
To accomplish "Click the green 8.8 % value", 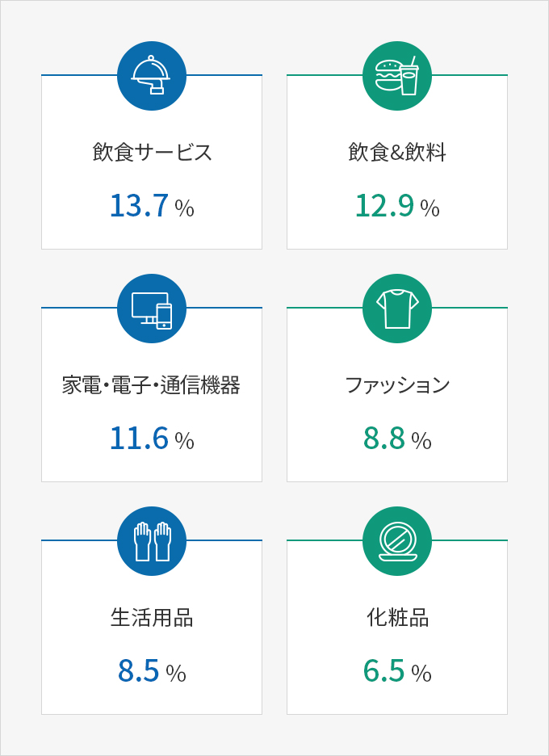I will point(397,439).
